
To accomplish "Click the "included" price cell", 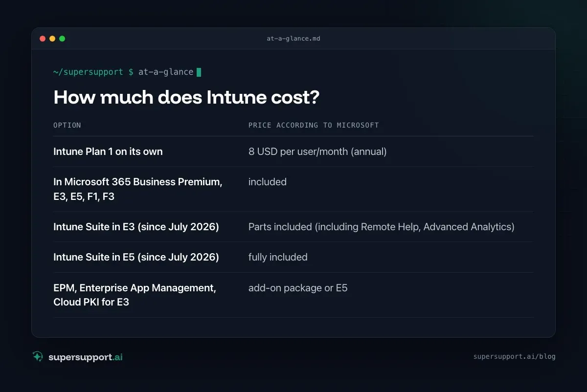I will pos(268,182).
